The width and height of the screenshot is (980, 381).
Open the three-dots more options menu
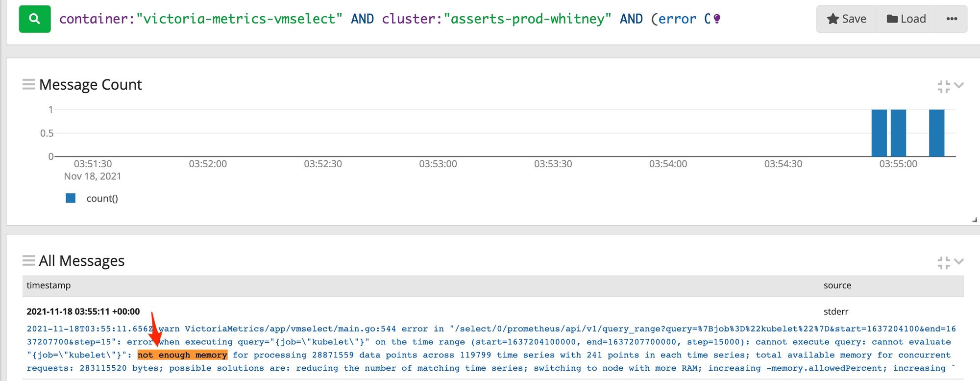point(952,19)
